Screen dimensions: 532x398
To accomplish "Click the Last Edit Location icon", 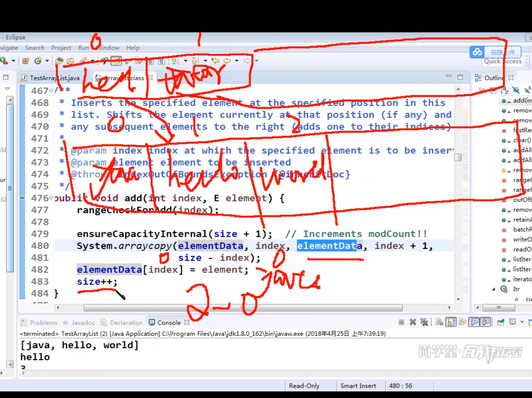I will [x=215, y=61].
